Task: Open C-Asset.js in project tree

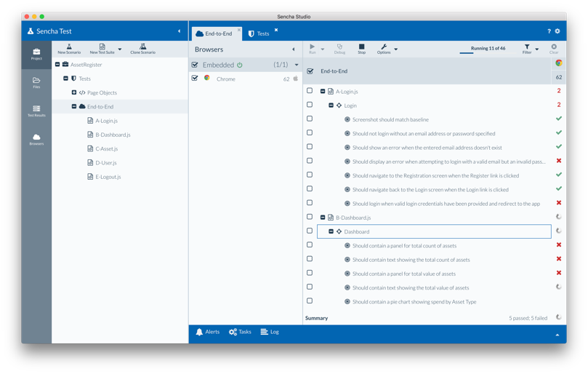Action: pos(107,148)
